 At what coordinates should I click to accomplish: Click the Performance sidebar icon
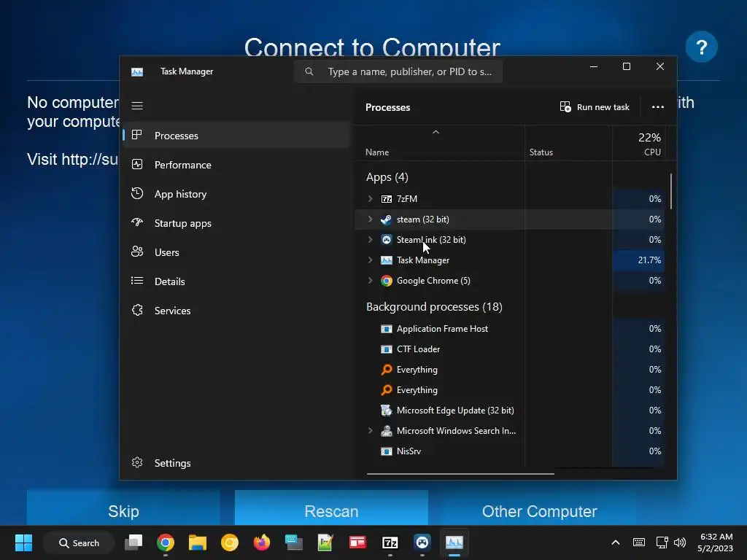click(137, 164)
